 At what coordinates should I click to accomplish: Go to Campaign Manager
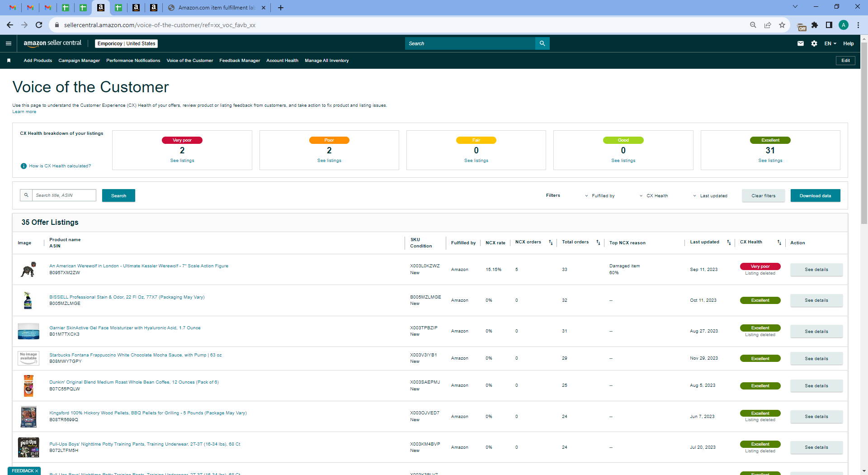point(79,61)
